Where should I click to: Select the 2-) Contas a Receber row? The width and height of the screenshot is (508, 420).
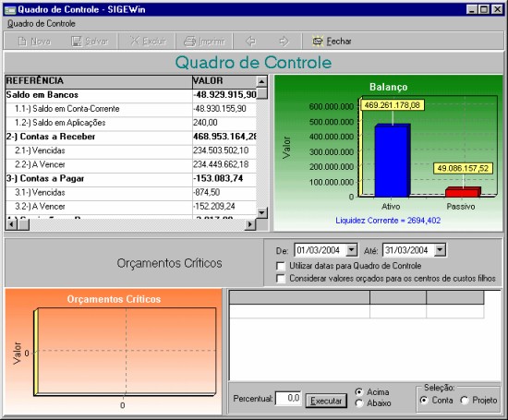(131, 137)
